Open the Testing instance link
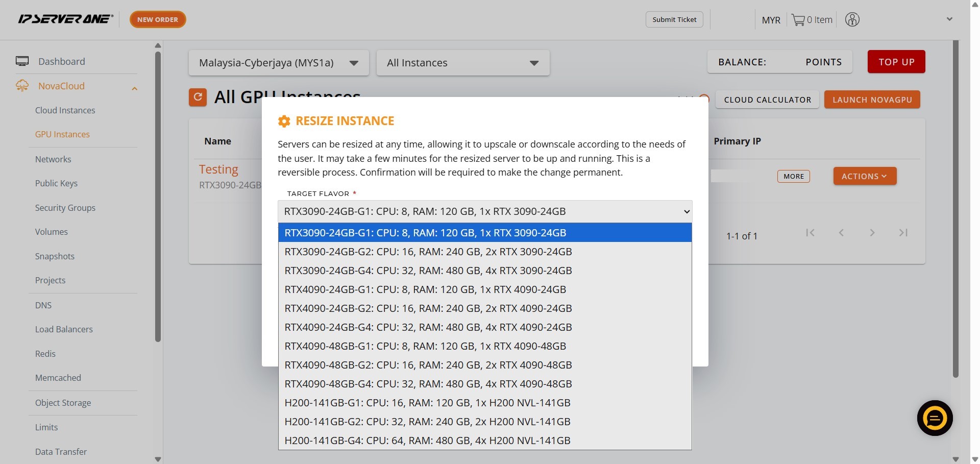Image resolution: width=980 pixels, height=464 pixels. [218, 169]
